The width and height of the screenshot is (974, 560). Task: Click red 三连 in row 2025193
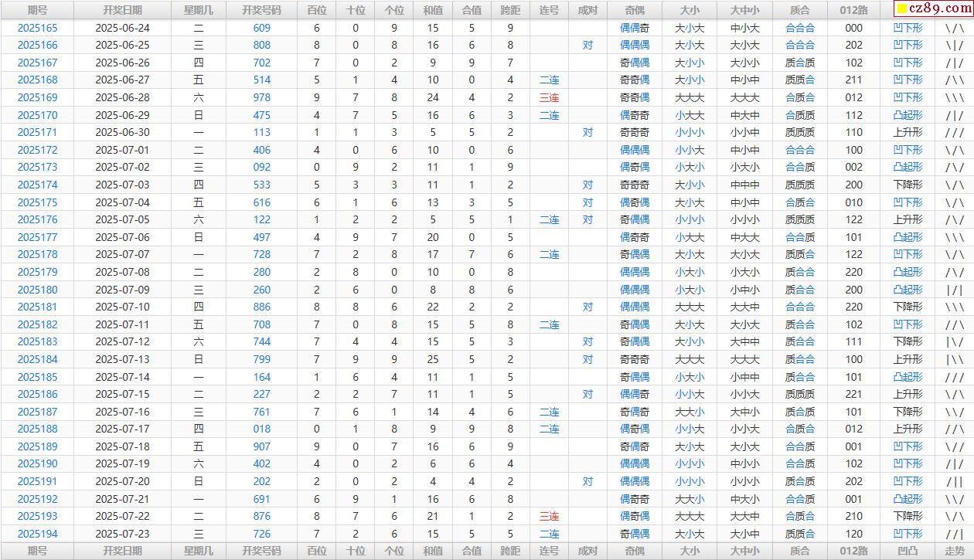tap(549, 516)
